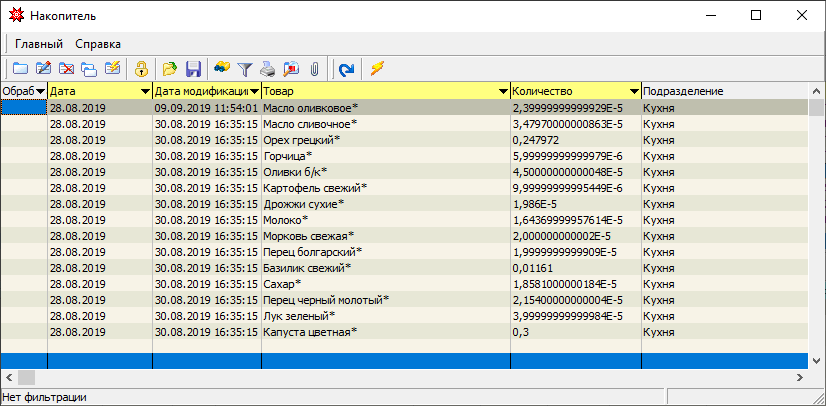
Task: Click the paperclip attachment icon
Action: 314,69
